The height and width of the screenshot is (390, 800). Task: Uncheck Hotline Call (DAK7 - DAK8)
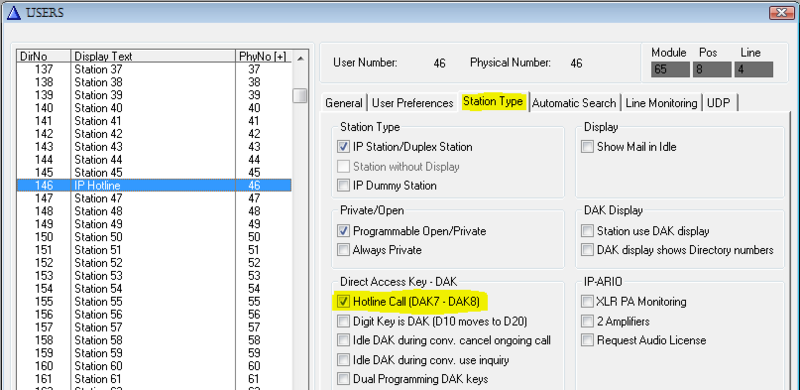point(343,302)
